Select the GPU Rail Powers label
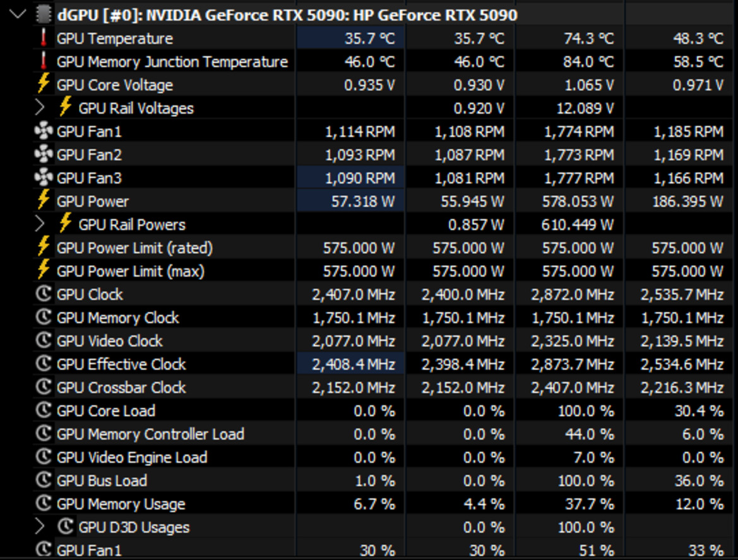 (x=132, y=225)
